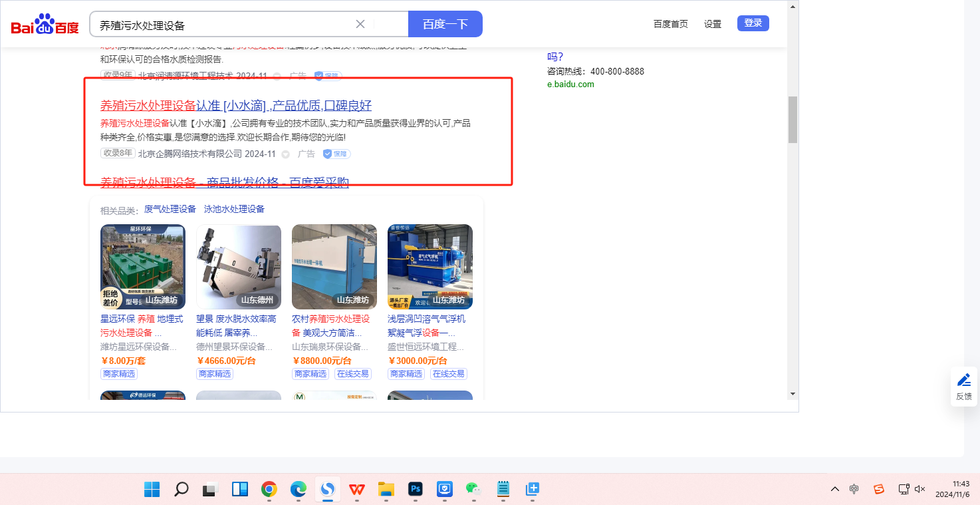Click the 收录8年 tag
The image size is (980, 505).
pos(118,154)
